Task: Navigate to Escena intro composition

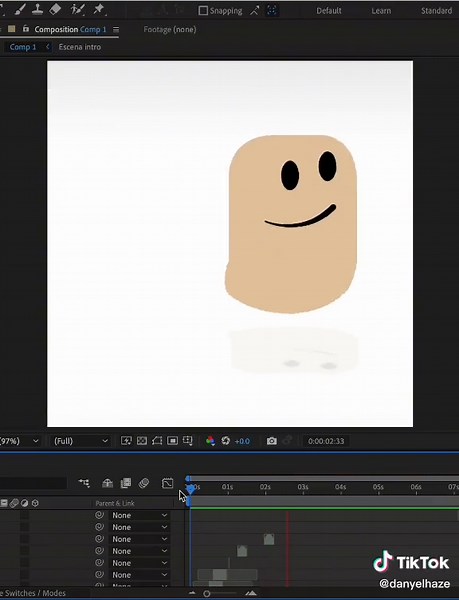Action: click(x=80, y=47)
